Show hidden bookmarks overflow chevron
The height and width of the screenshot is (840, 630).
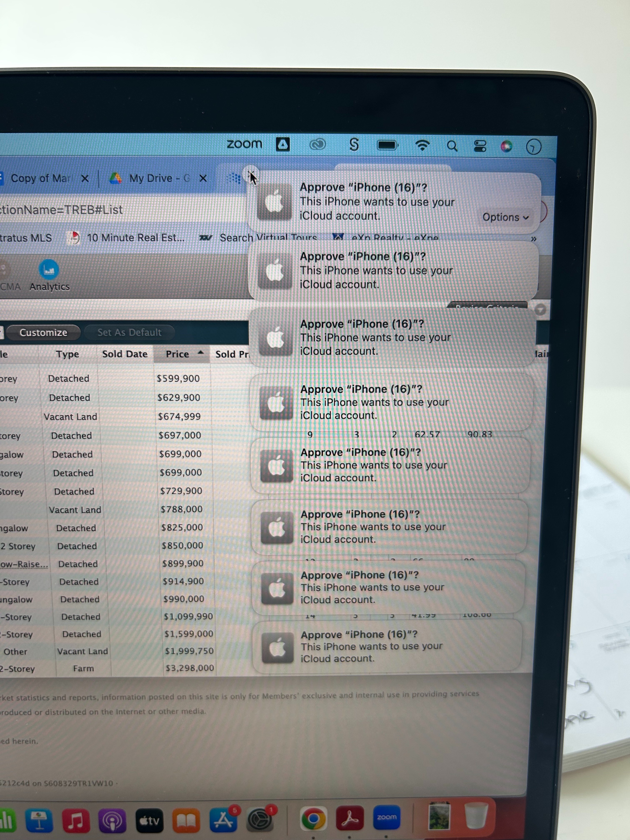pos(534,239)
